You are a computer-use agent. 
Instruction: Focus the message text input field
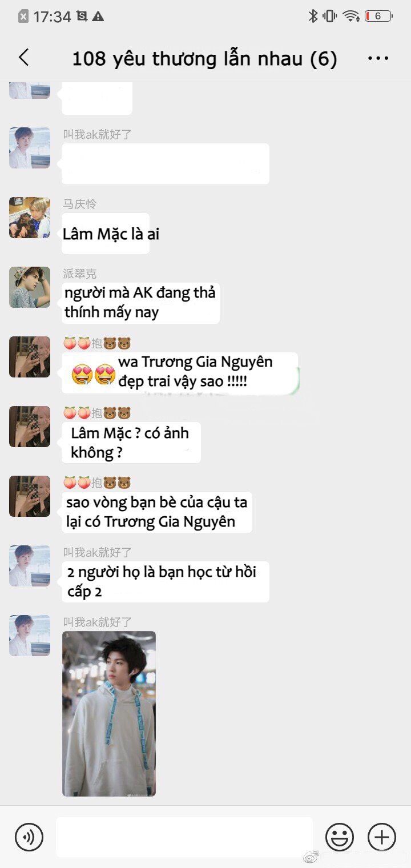[x=184, y=837]
